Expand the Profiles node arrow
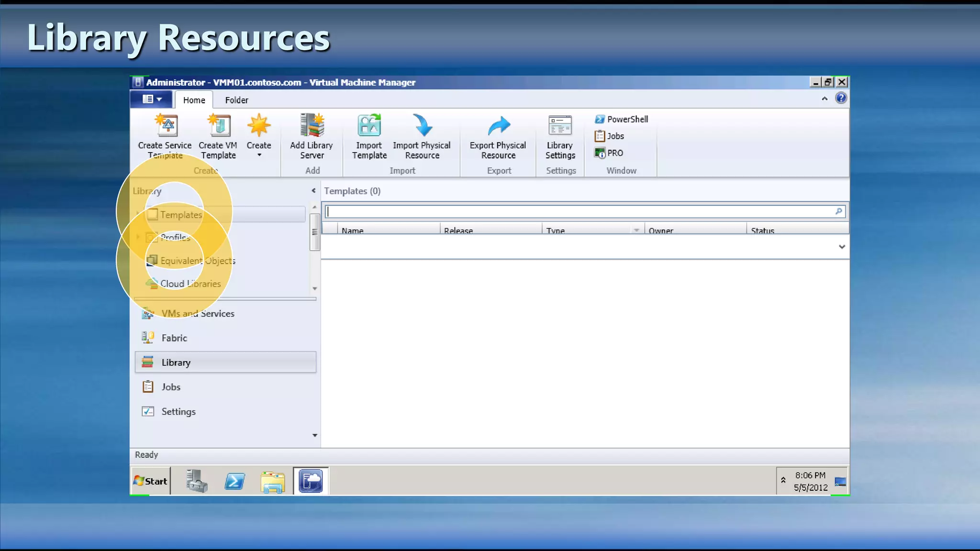The width and height of the screenshot is (980, 551). [x=138, y=237]
